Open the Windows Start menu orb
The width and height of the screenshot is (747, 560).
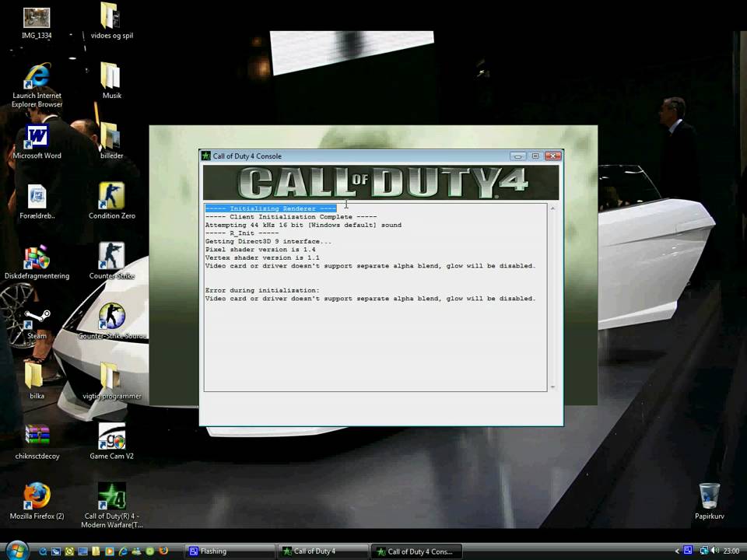pos(17,551)
